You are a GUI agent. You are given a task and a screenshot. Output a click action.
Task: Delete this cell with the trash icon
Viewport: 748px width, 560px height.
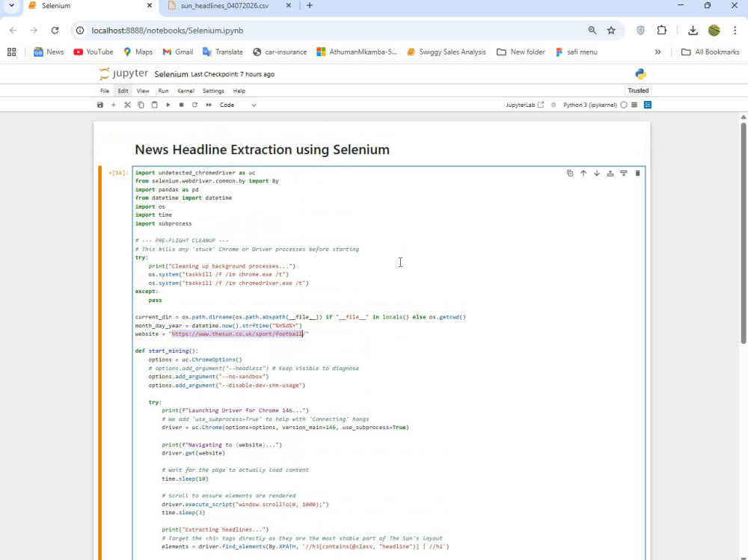pyautogui.click(x=637, y=173)
